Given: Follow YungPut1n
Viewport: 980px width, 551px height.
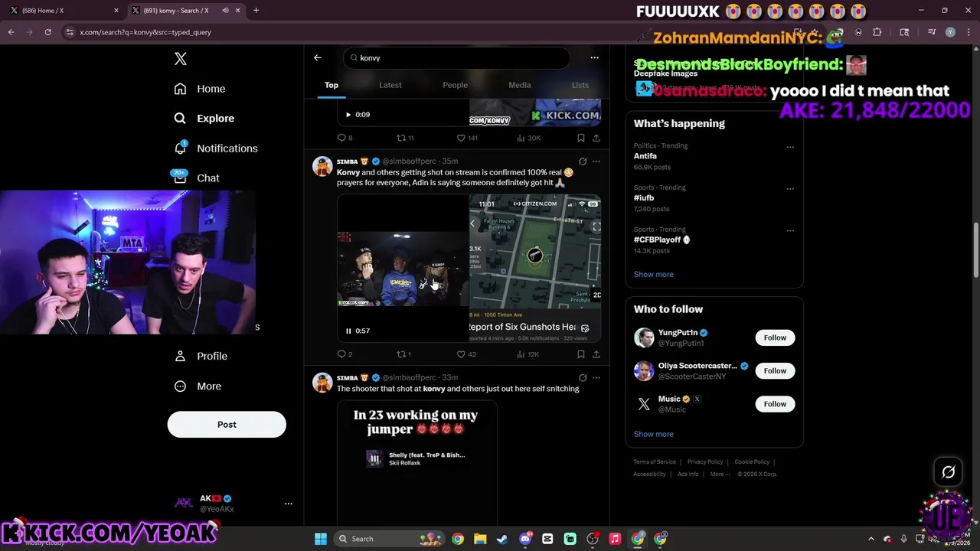Looking at the screenshot, I should point(775,337).
